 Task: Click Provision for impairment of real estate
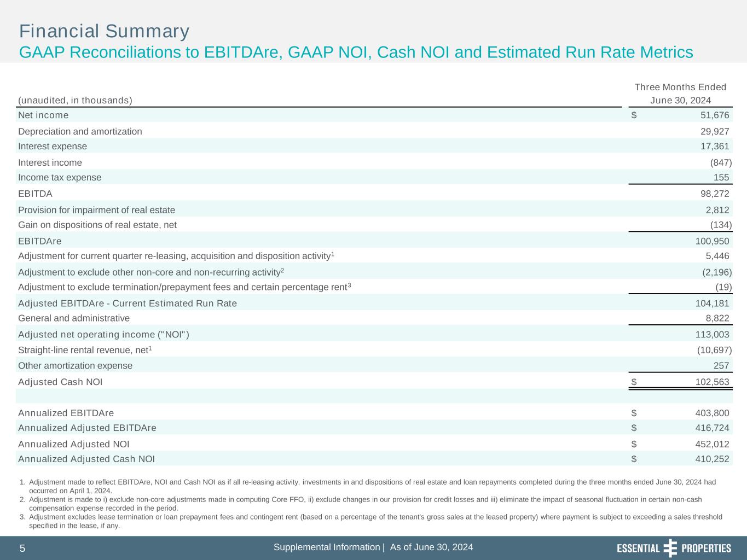pyautogui.click(x=96, y=210)
